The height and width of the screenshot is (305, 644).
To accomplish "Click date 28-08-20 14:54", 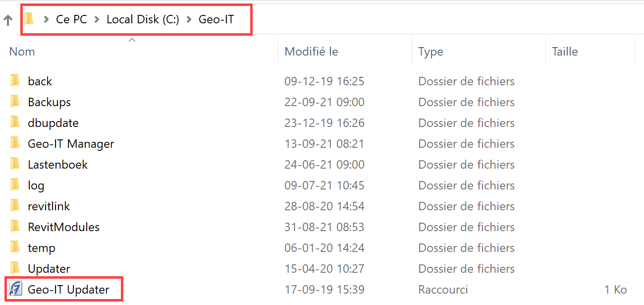I will (324, 206).
